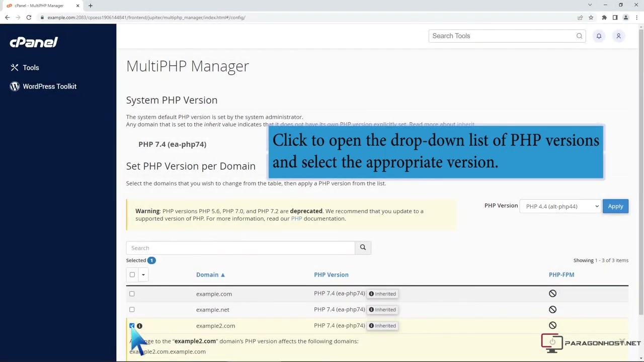
Task: Open the PHP documentation link
Action: click(296, 219)
